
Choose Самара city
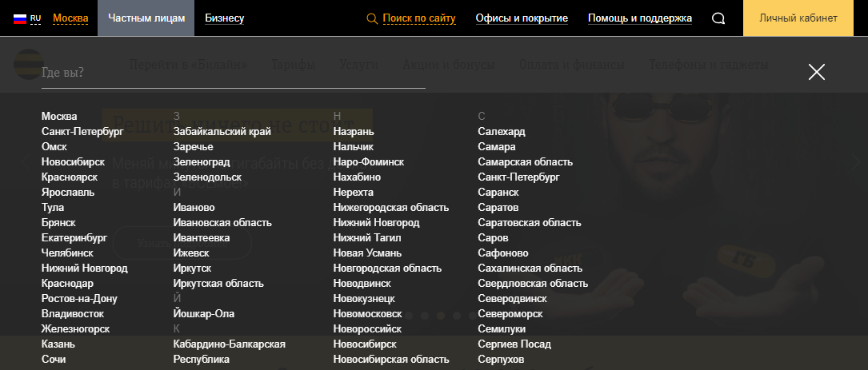497,146
